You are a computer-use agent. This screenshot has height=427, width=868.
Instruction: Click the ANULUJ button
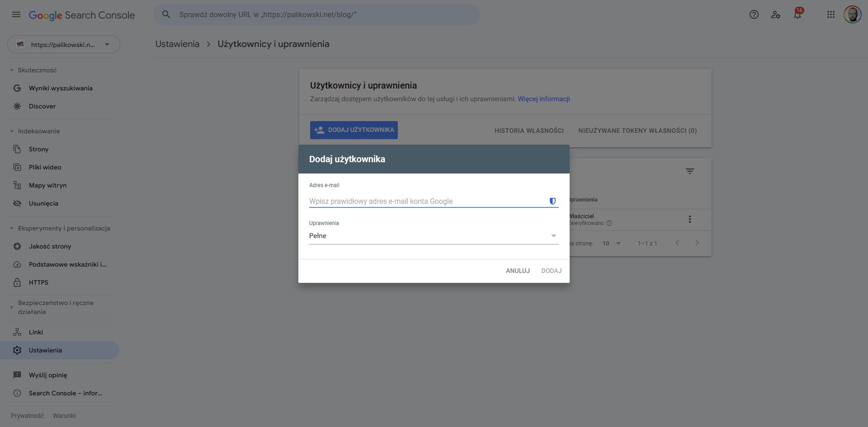(x=518, y=271)
